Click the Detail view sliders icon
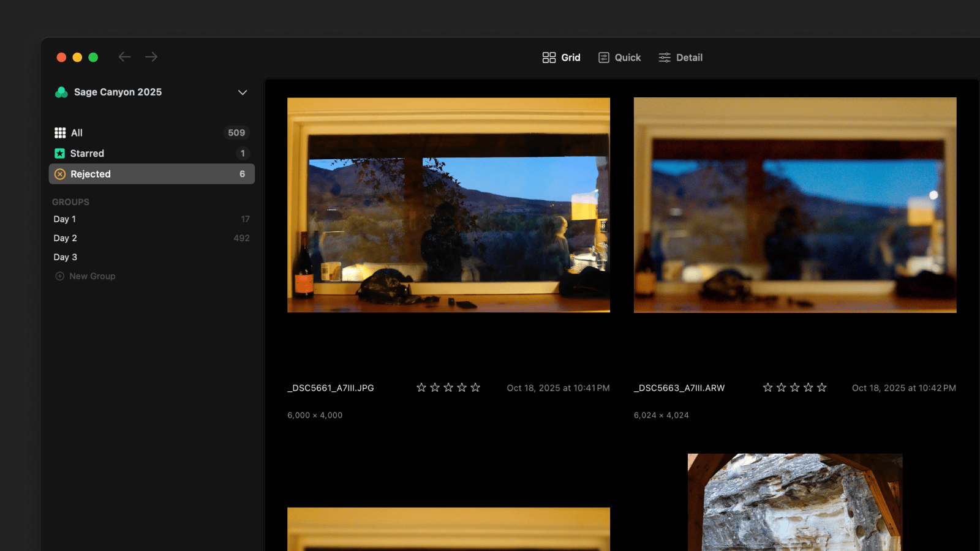Viewport: 980px width, 551px height. pyautogui.click(x=665, y=58)
